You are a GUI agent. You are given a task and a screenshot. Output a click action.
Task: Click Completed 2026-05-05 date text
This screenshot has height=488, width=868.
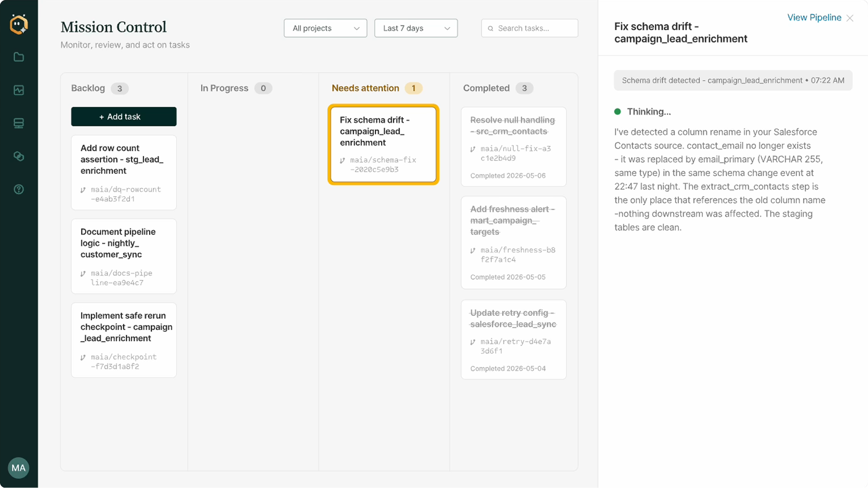coord(508,277)
